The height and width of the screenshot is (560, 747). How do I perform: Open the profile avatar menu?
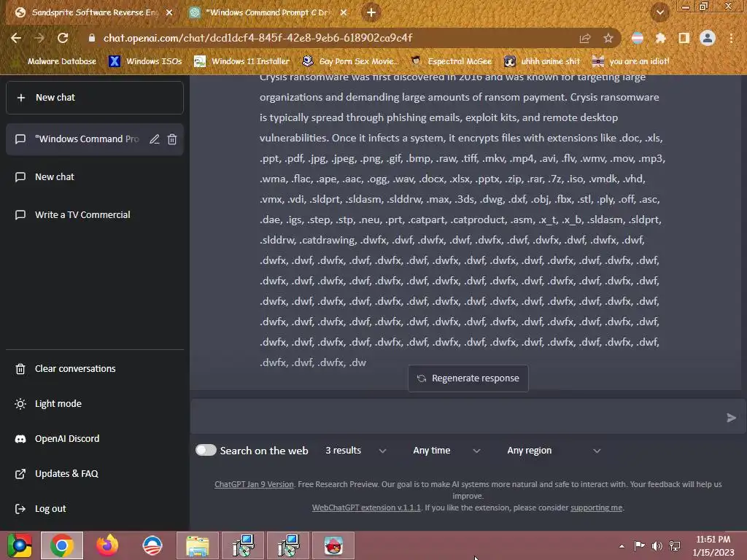pos(708,38)
